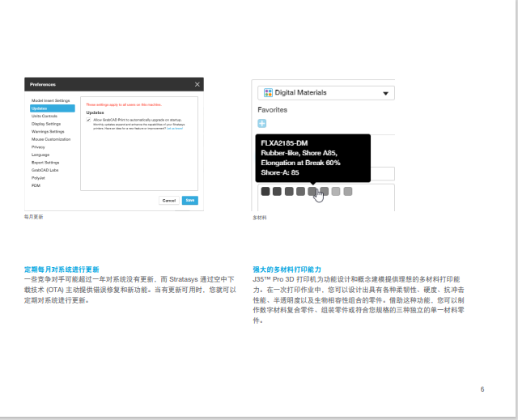Go to Units Controls settings
518x420 pixels.
[x=45, y=116]
